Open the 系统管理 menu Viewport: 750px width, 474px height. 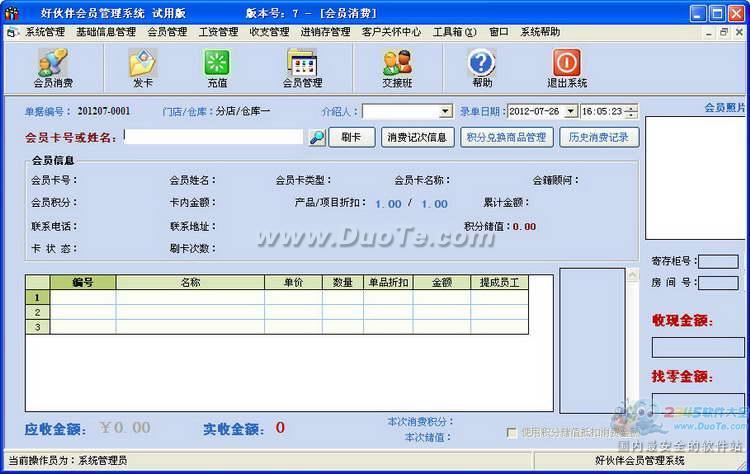click(x=44, y=32)
